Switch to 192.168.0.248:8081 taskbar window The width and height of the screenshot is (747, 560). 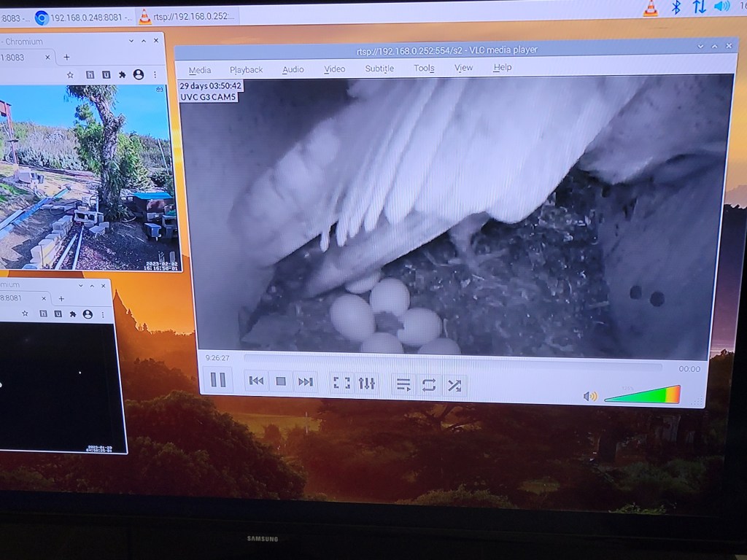point(84,17)
